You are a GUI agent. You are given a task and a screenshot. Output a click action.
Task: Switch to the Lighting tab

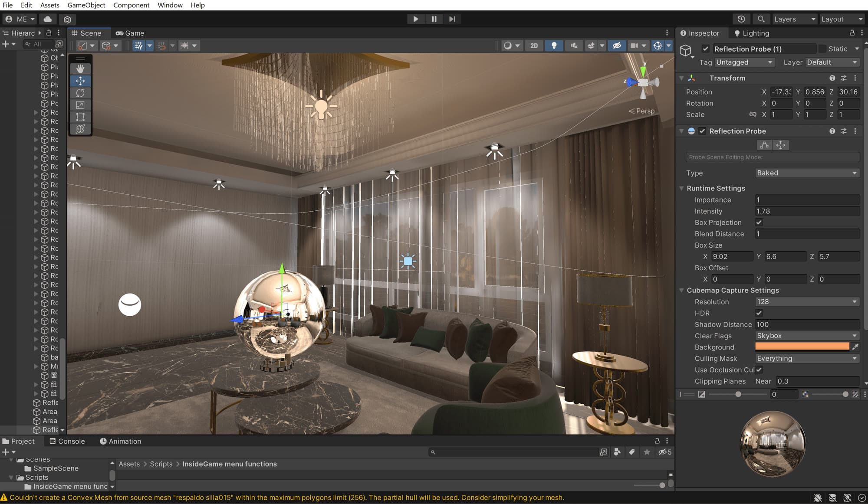(751, 33)
